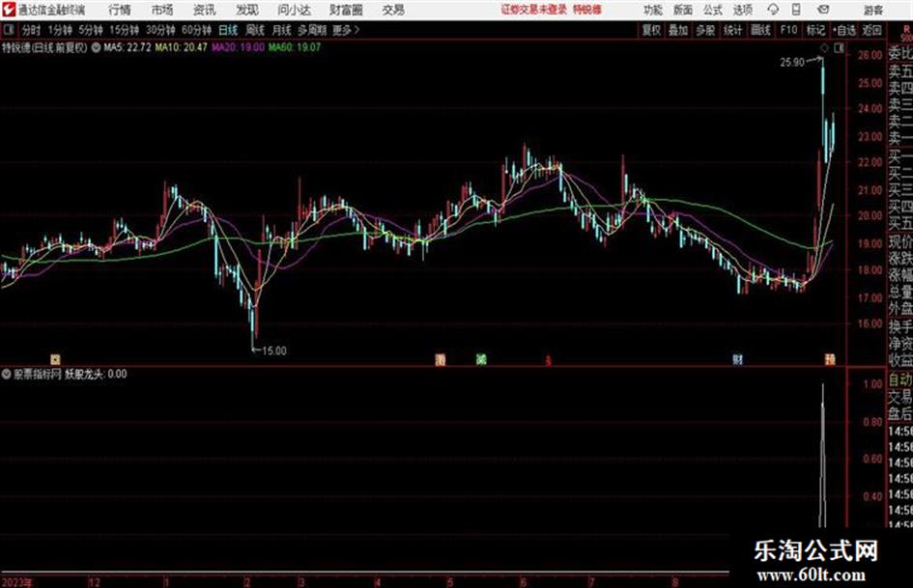Open the 公式 menu

(712, 10)
